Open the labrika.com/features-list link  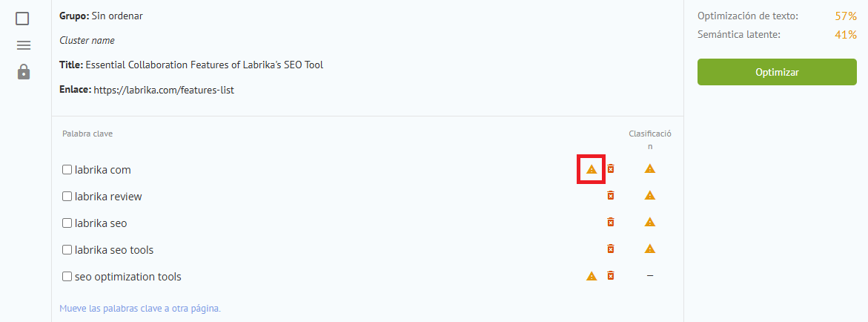click(164, 90)
